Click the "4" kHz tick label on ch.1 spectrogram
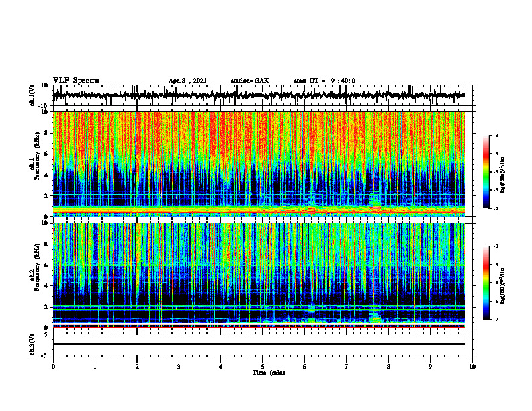Screen dimensions: 532x411 tap(46, 175)
